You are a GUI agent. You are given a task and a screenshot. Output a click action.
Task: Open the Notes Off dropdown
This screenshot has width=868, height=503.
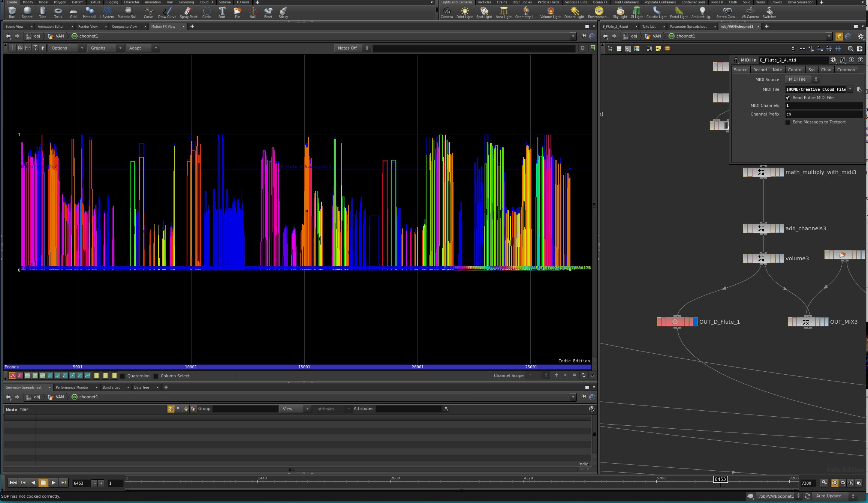(352, 48)
